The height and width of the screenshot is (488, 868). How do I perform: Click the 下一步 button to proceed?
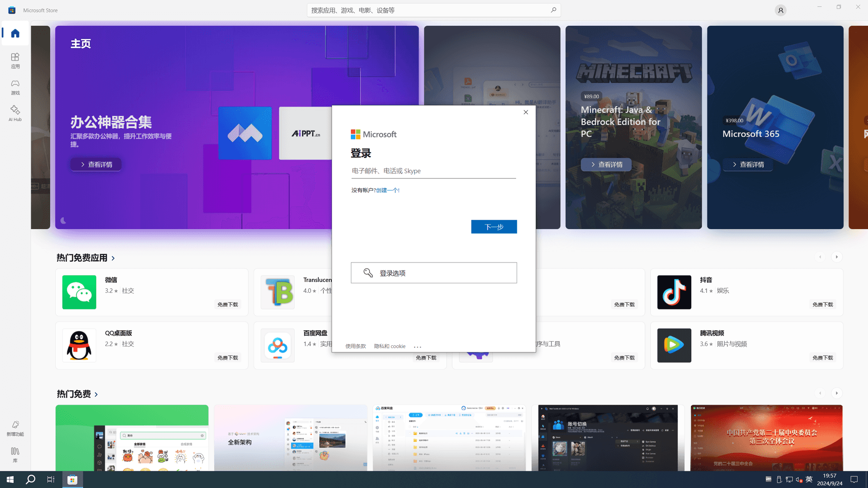click(x=494, y=227)
